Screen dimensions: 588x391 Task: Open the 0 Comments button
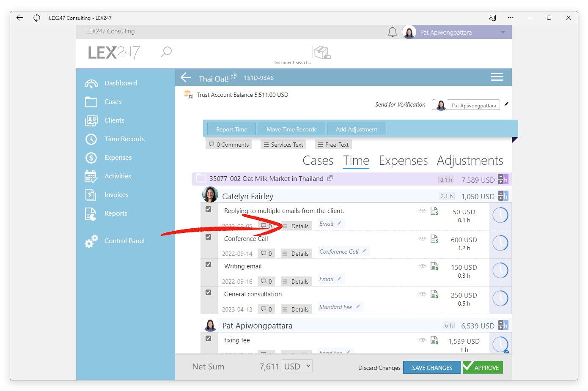tap(229, 145)
